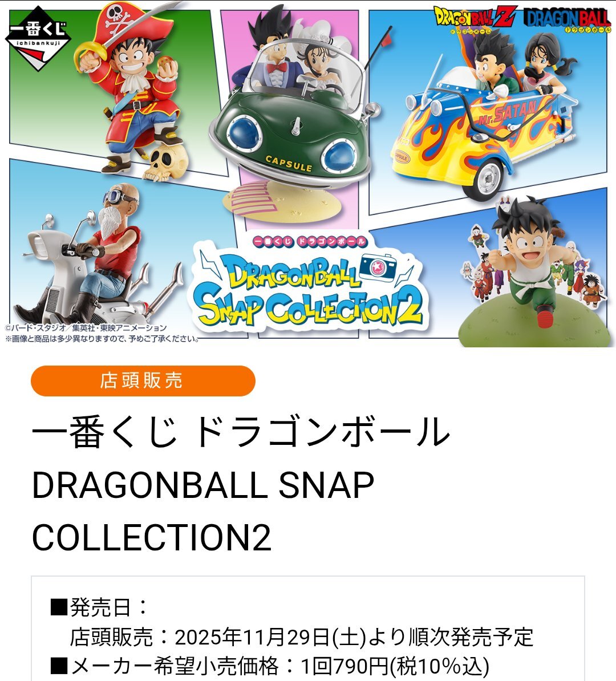Tap the camera icon in Snap Collection logo
616x681 pixels.
click(x=378, y=267)
